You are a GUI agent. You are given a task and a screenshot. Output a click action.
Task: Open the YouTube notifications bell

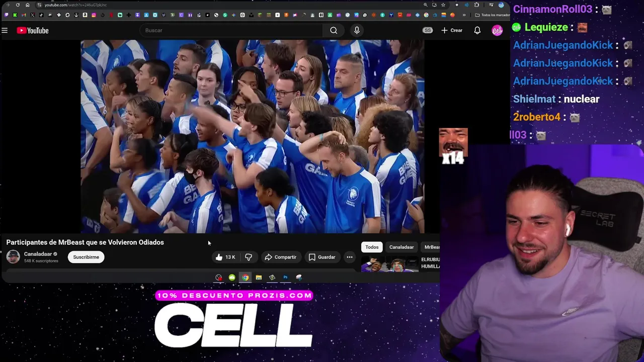(x=477, y=30)
